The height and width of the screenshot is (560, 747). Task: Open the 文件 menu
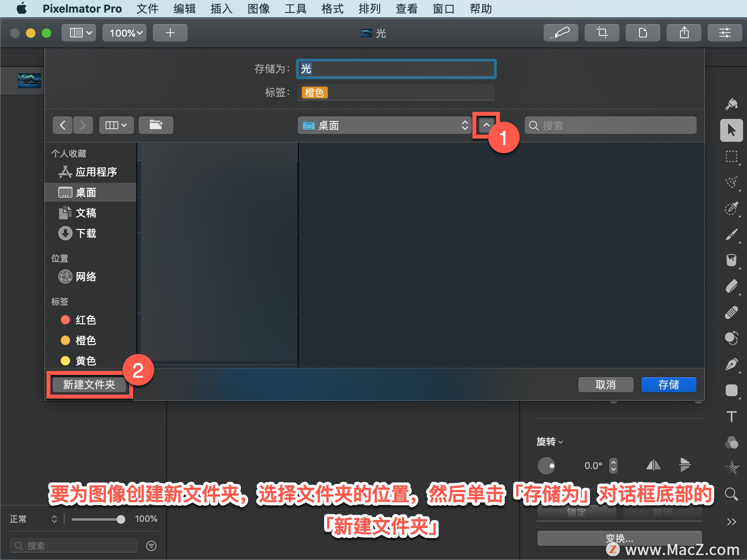click(x=147, y=9)
